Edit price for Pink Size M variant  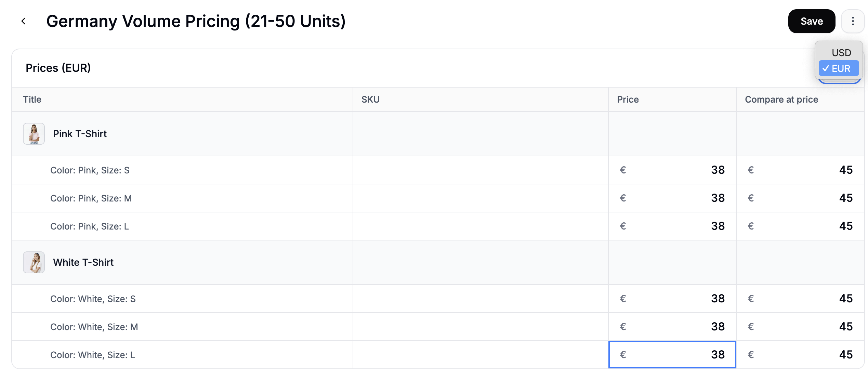coord(671,198)
